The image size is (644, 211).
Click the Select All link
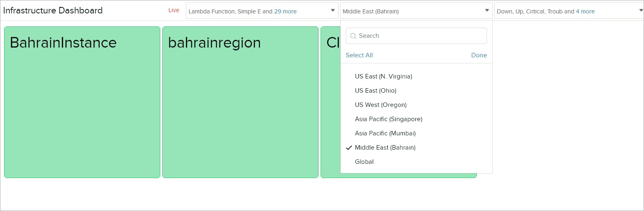(x=359, y=55)
